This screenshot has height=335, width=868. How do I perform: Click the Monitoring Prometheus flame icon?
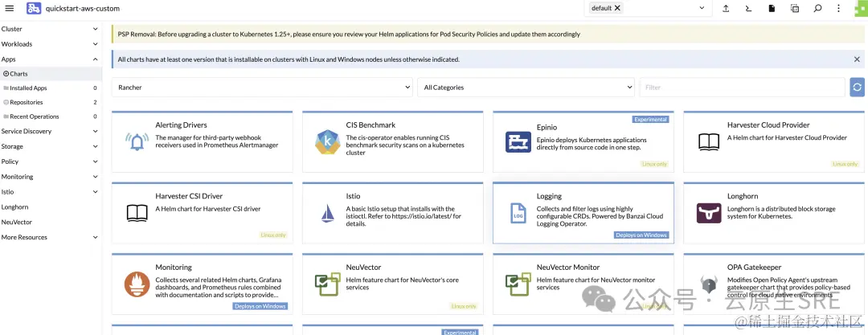tap(137, 284)
